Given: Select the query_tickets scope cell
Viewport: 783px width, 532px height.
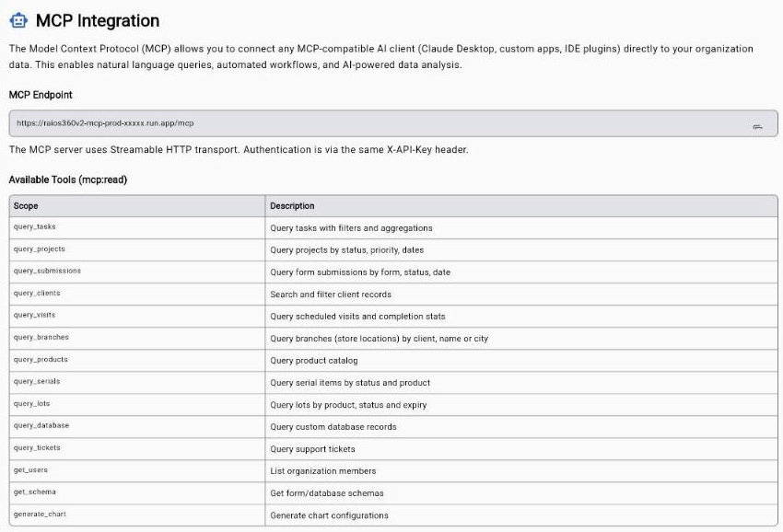Looking at the screenshot, I should (137, 448).
